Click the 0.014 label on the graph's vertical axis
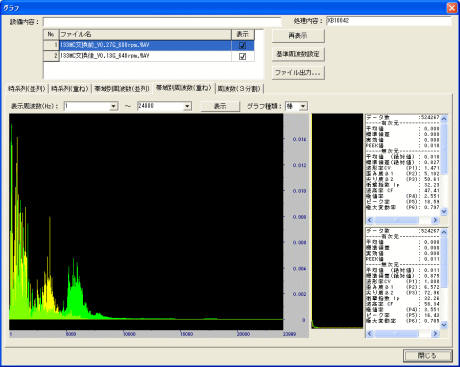Screen dimensions: 460x367 299,139
